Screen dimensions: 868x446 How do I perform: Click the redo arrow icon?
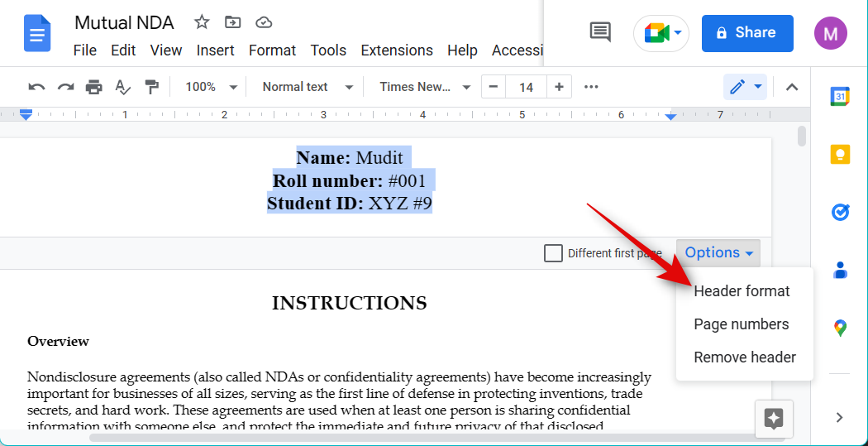click(65, 87)
